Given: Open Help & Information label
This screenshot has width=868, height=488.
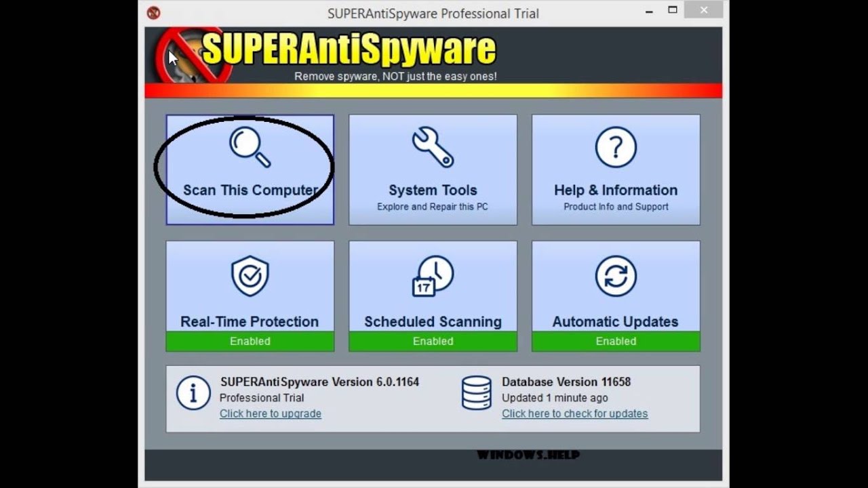Looking at the screenshot, I should pos(616,190).
